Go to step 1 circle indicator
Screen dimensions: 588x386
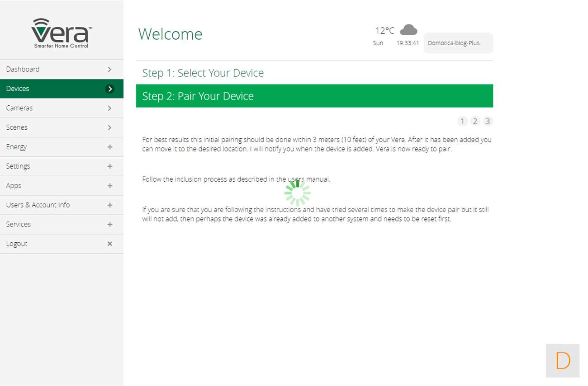[x=462, y=121]
